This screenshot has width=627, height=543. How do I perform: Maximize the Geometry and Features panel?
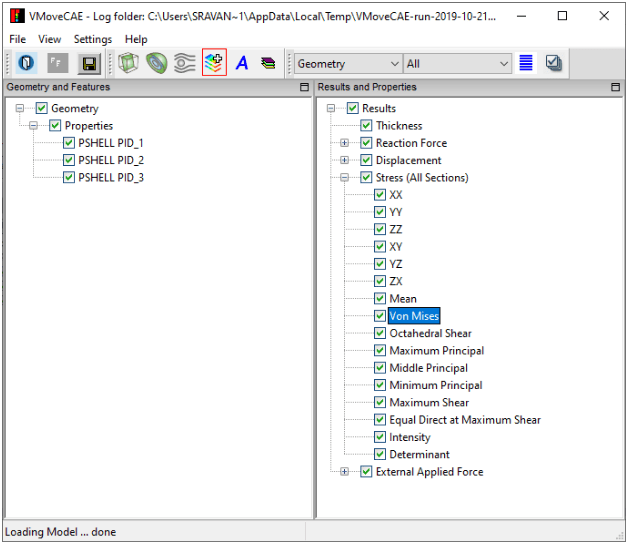pyautogui.click(x=304, y=87)
